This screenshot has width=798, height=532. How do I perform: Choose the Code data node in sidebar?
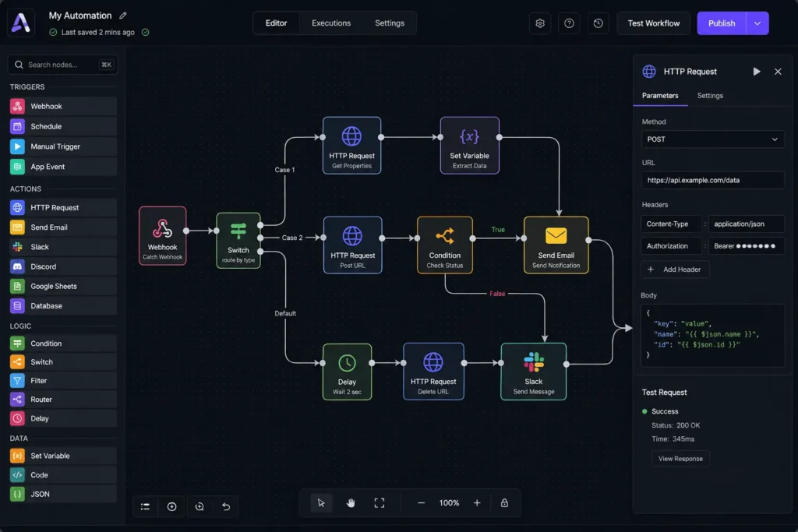point(63,475)
